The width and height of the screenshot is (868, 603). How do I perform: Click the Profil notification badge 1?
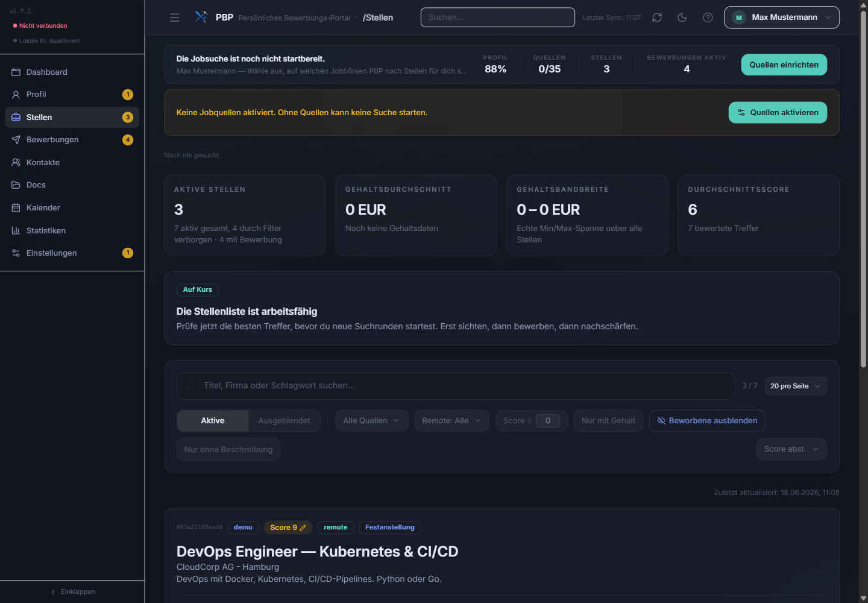128,95
